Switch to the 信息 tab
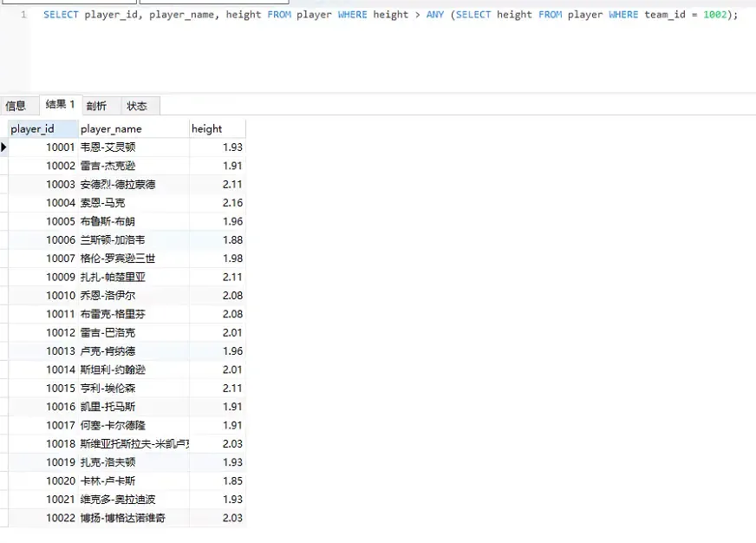756x543 pixels. 17,106
